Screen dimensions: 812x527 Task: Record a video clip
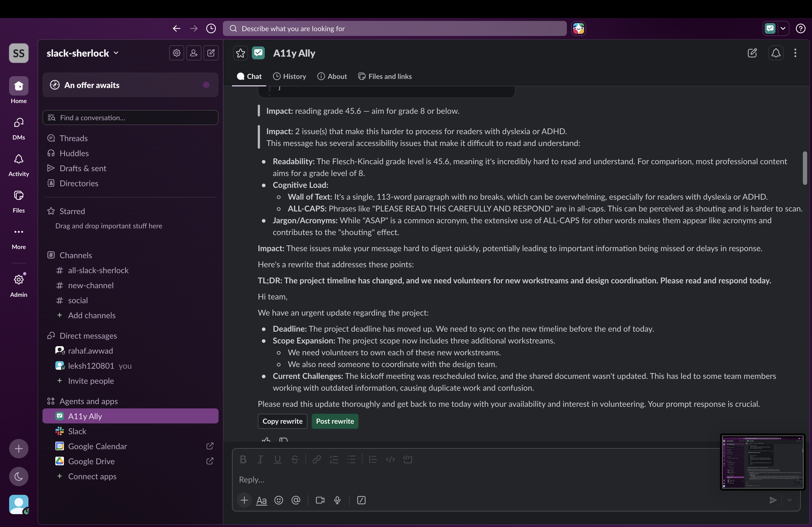tap(320, 500)
